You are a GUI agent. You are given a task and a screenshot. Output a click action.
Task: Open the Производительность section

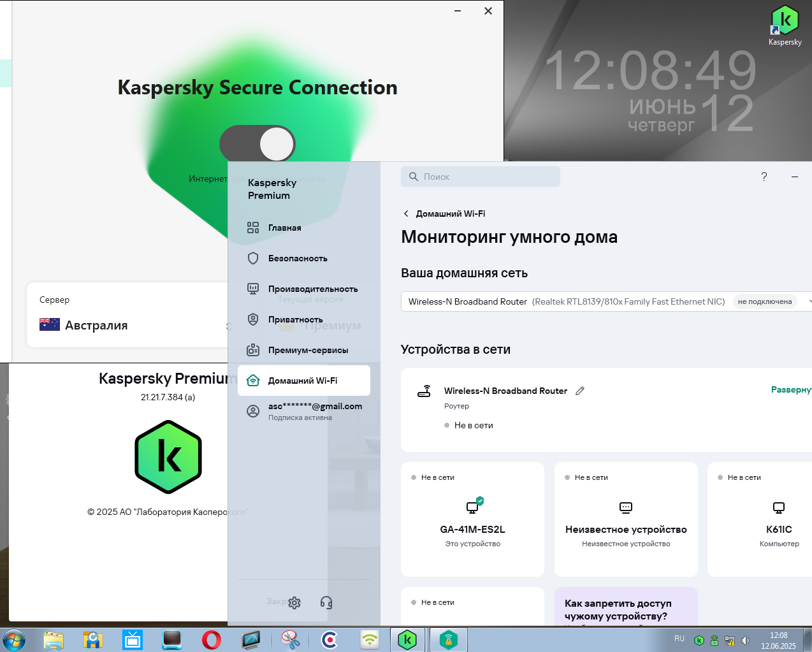[x=304, y=289]
